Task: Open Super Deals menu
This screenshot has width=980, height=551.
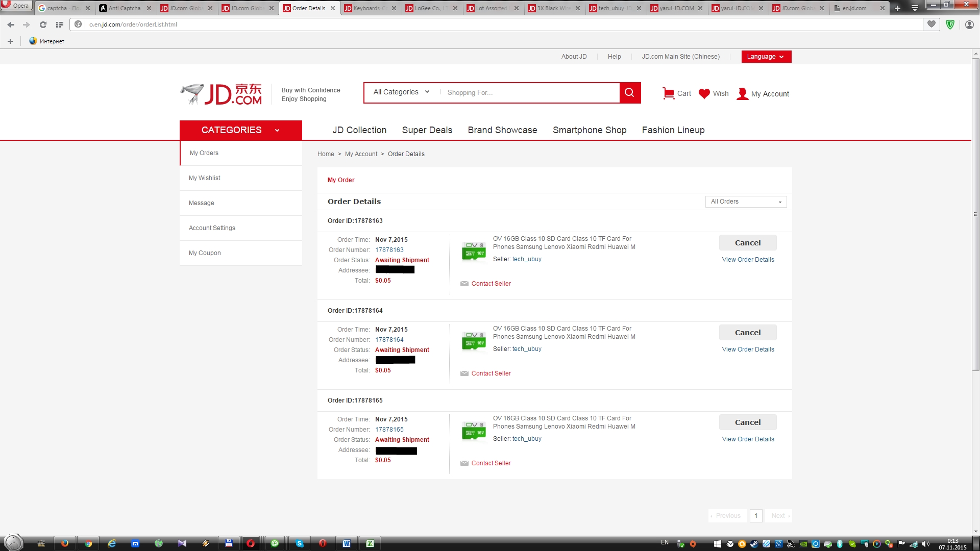Action: point(427,130)
